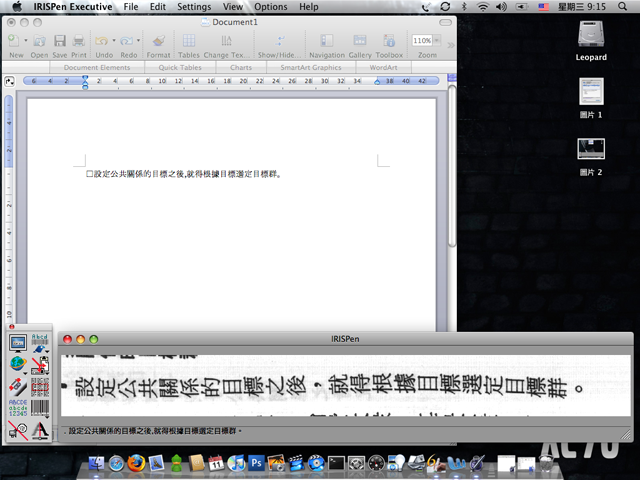Open the Toolbox
The image size is (640, 480).
[x=389, y=46]
